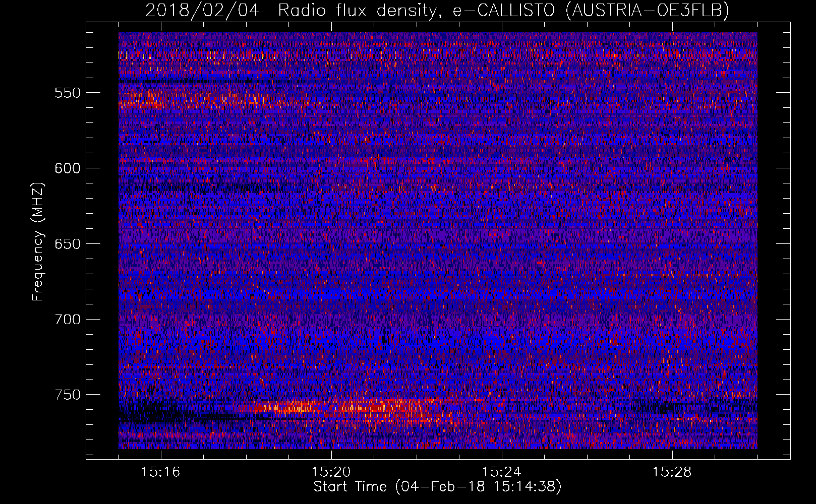Click the 15:16 time tick label

point(161,472)
